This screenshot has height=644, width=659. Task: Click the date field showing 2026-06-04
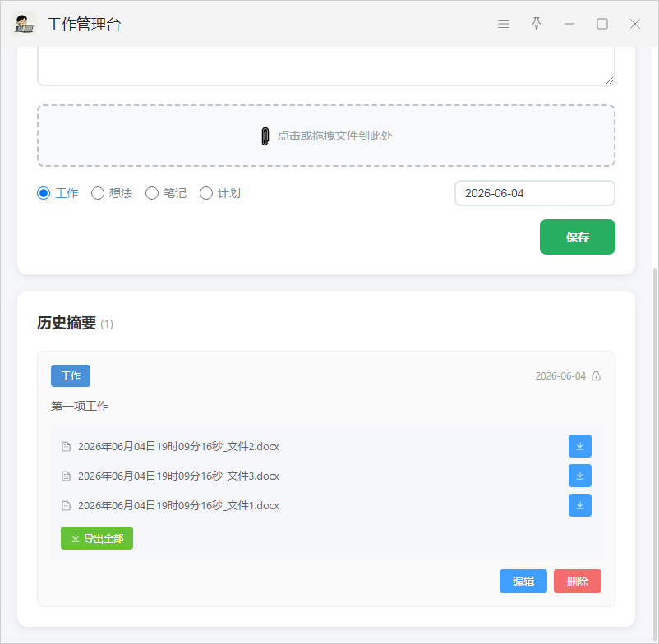tap(535, 193)
